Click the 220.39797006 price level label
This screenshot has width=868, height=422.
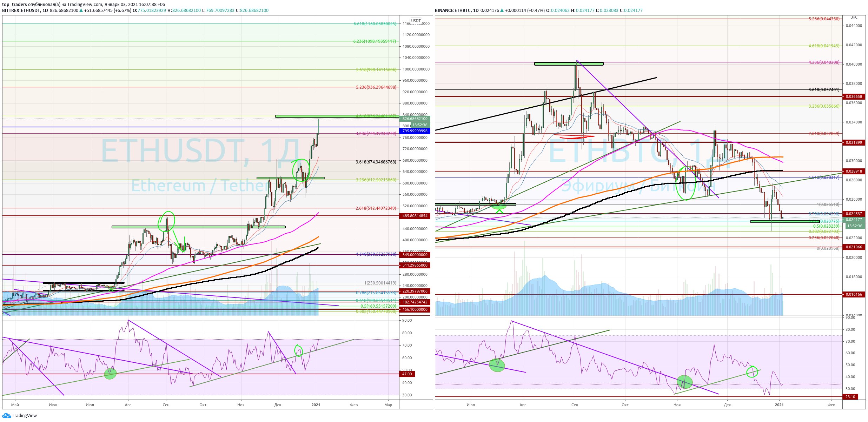(x=415, y=291)
